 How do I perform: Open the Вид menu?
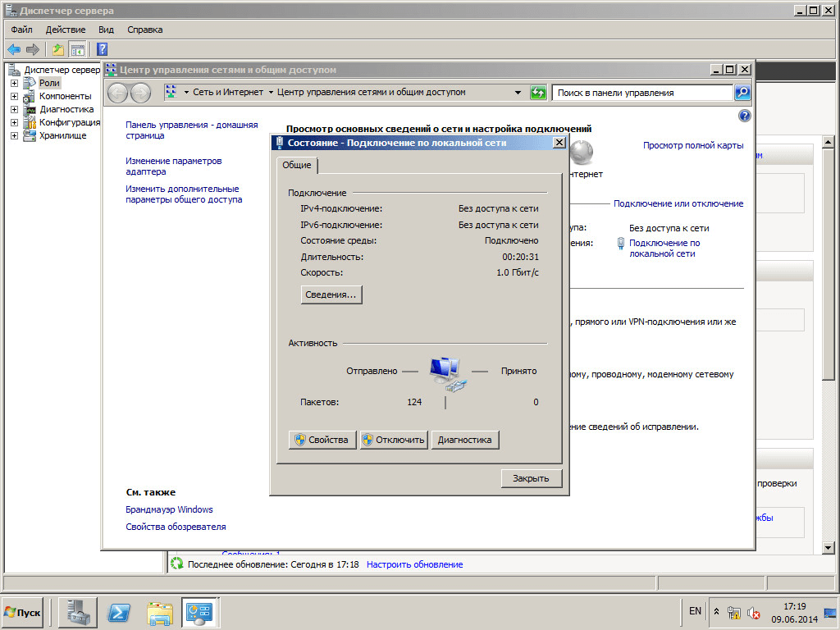point(106,30)
